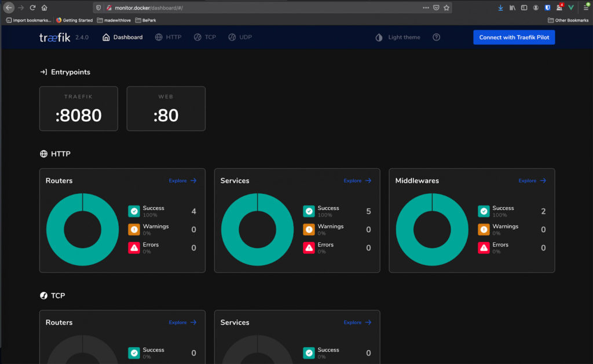Save the page to Pocket
Viewport: 593px width, 364px height.
436,8
